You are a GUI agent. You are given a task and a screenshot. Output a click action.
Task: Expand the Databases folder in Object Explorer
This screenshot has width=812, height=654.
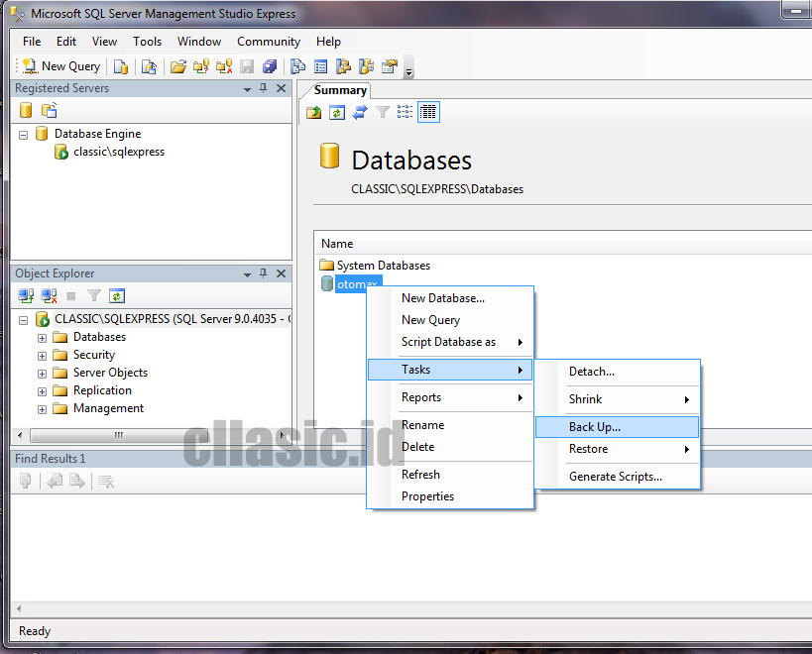tap(42, 338)
